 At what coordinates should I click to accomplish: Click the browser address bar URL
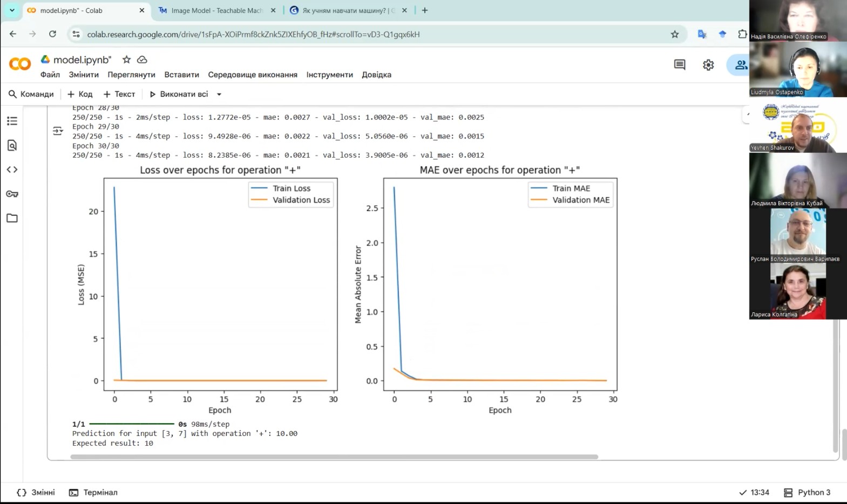click(x=254, y=34)
